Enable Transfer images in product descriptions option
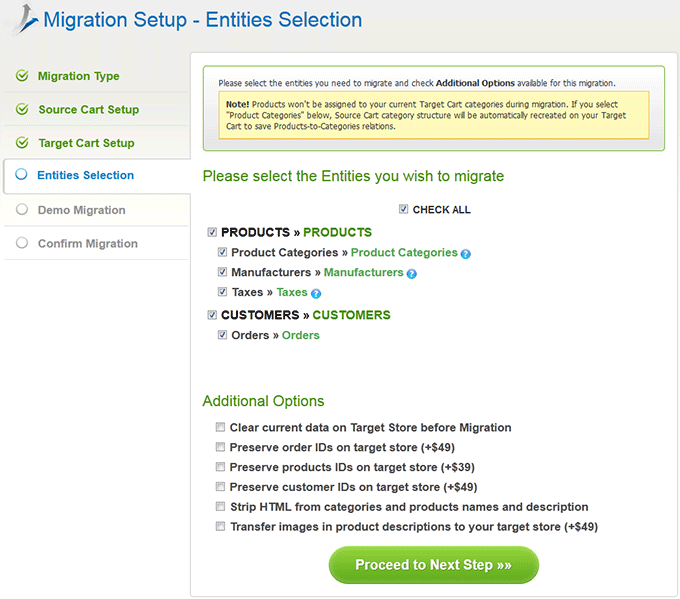Screen dimensions: 680x599 [220, 526]
